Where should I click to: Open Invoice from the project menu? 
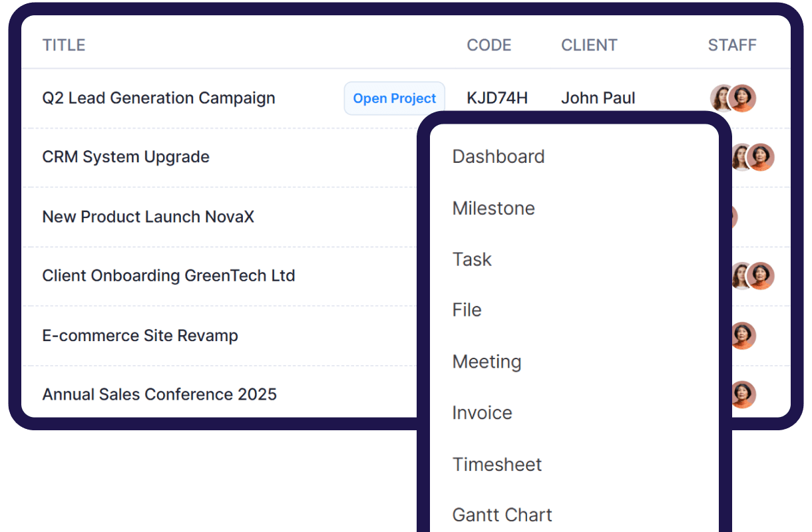point(482,413)
